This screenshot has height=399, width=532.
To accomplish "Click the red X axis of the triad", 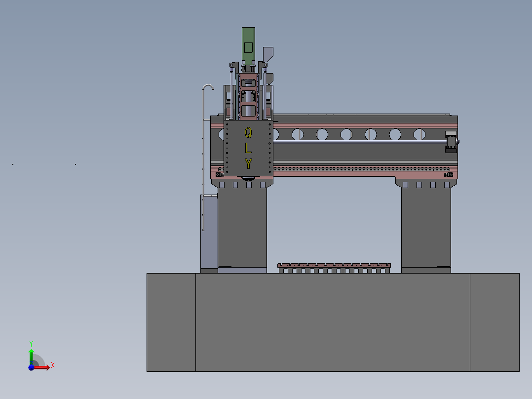I will coord(41,367).
